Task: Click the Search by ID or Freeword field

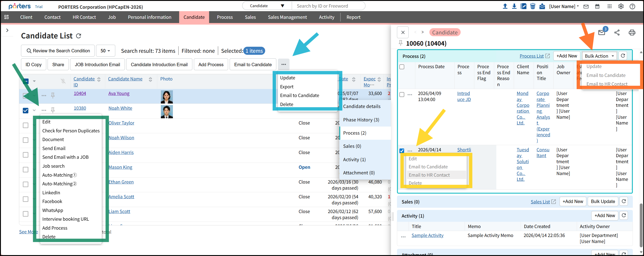Action: click(x=328, y=6)
